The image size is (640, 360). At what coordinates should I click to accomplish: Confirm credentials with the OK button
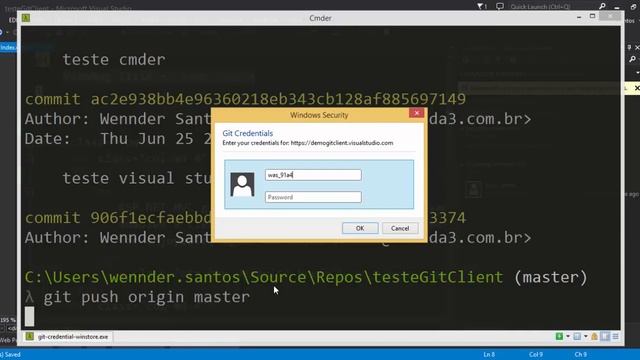click(x=360, y=228)
